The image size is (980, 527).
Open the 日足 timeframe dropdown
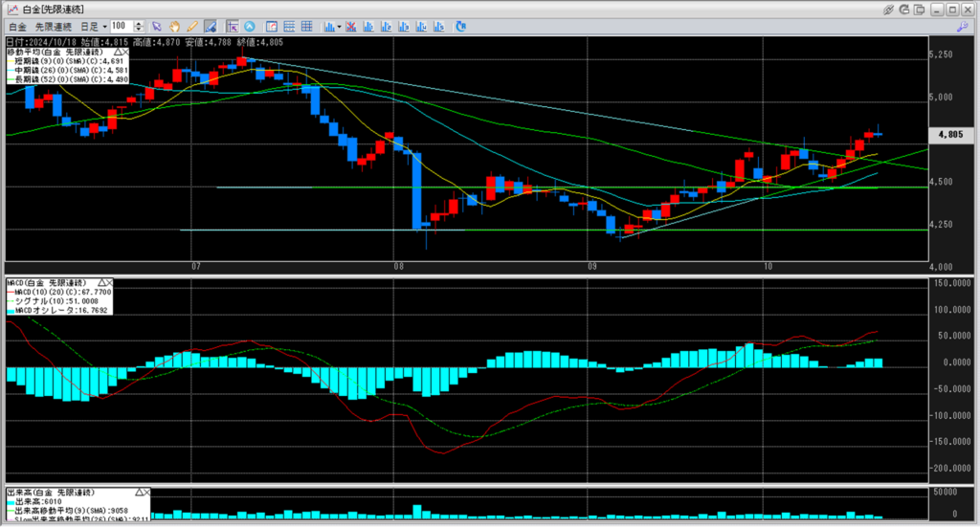(94, 27)
